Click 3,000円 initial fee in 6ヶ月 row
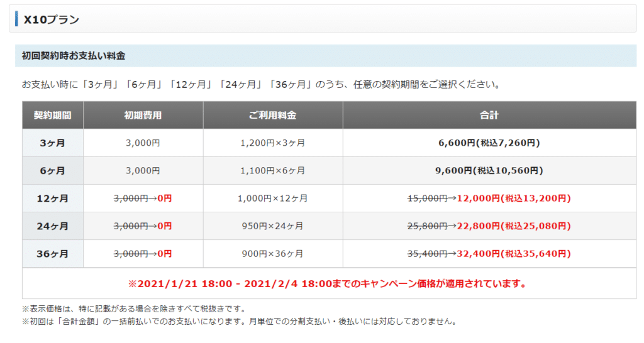 (x=143, y=171)
